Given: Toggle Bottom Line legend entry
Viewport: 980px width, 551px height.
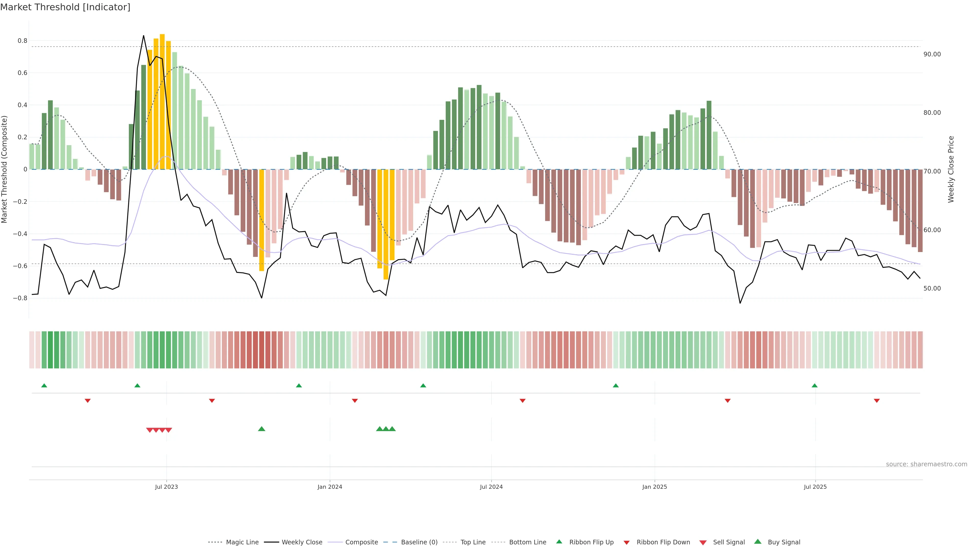Looking at the screenshot, I should click(x=527, y=542).
